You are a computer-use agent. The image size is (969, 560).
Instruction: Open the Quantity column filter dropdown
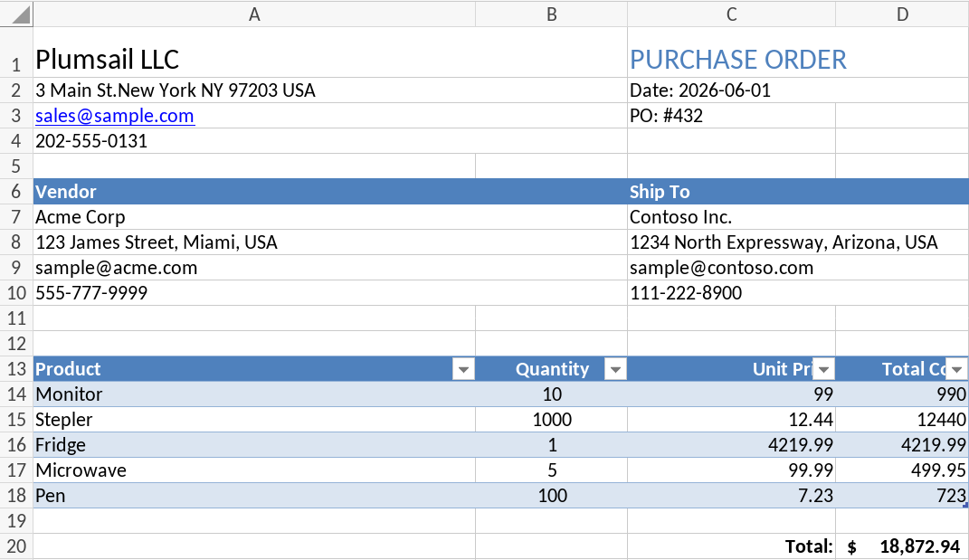(x=615, y=370)
